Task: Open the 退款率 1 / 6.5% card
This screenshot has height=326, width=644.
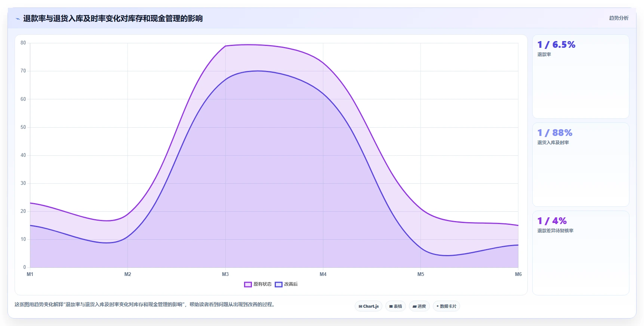Action: click(581, 77)
